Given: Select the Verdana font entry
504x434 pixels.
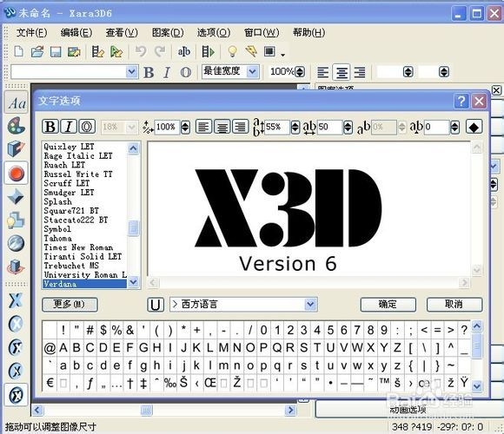Looking at the screenshot, I should pos(84,284).
